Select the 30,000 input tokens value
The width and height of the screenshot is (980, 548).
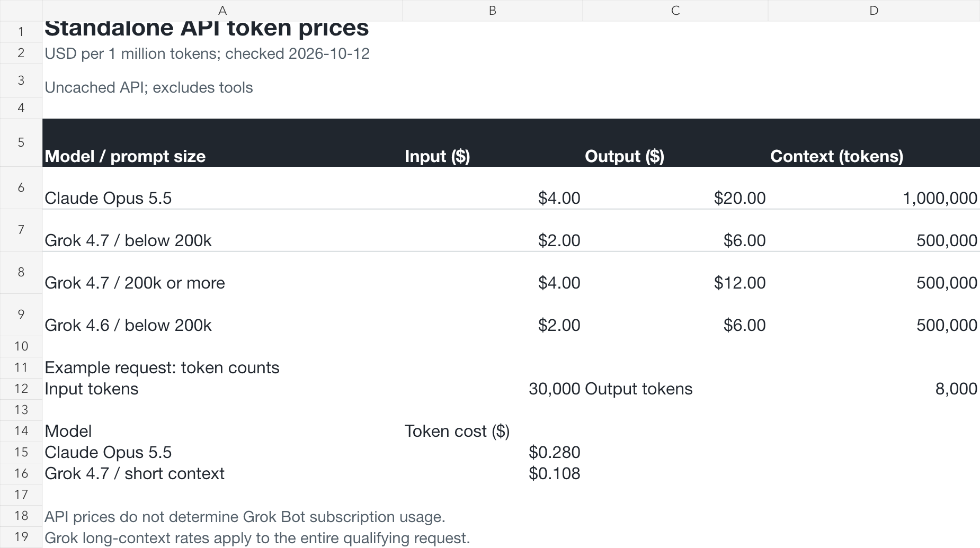click(x=493, y=389)
